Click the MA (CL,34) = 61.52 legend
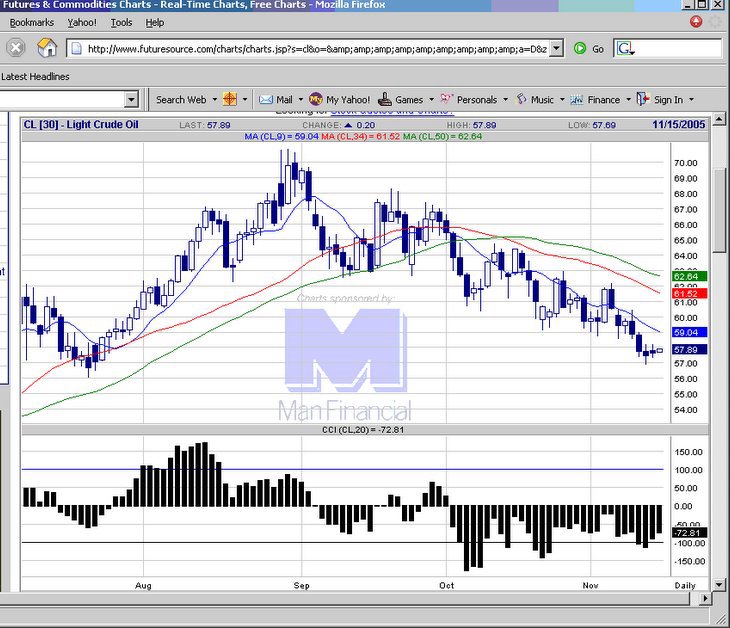This screenshot has height=628, width=730. (x=361, y=136)
